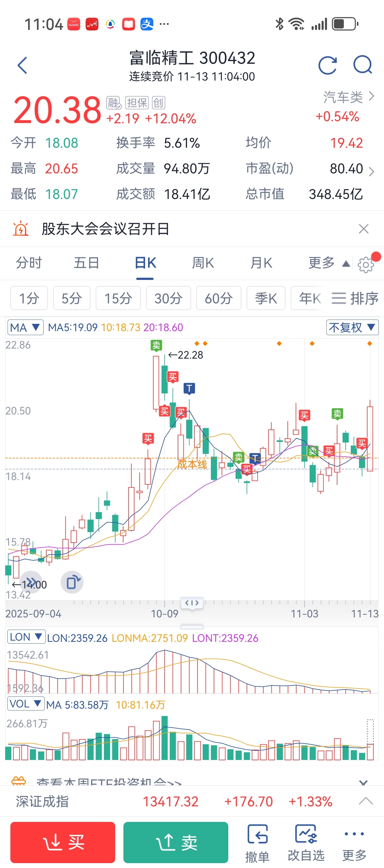Refresh the stock quote data
The image size is (384, 868).
click(x=327, y=65)
